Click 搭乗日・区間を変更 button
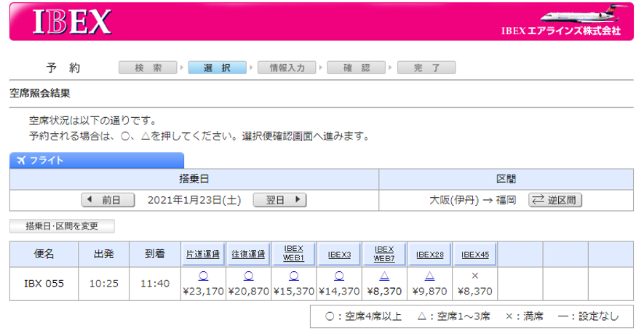This screenshot has height=336, width=644. (x=62, y=226)
